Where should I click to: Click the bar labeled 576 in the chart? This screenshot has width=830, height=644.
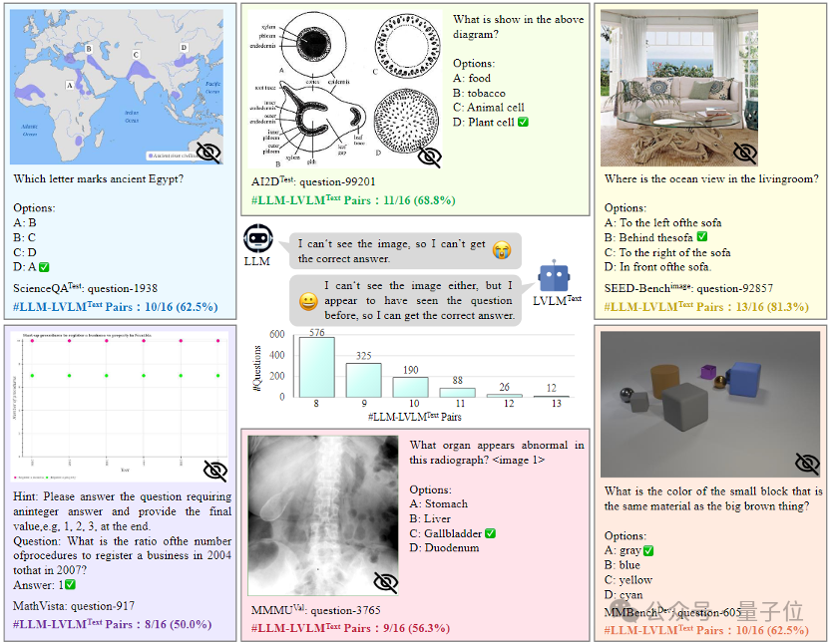[x=316, y=367]
